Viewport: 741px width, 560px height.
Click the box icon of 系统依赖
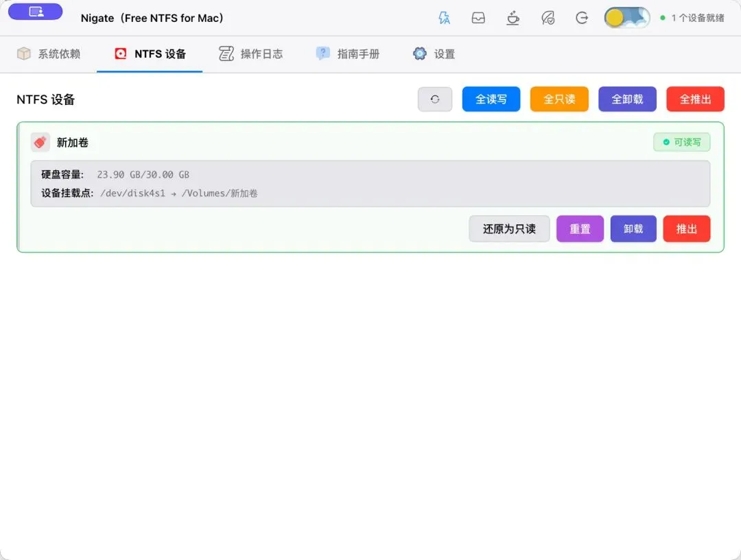click(x=23, y=54)
